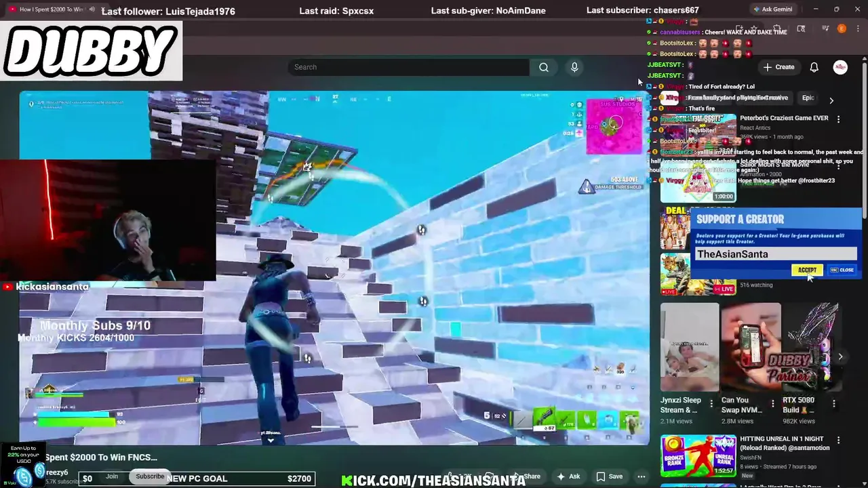Open the browser extensions puzzle icon
The image size is (868, 488).
pos(777,28)
